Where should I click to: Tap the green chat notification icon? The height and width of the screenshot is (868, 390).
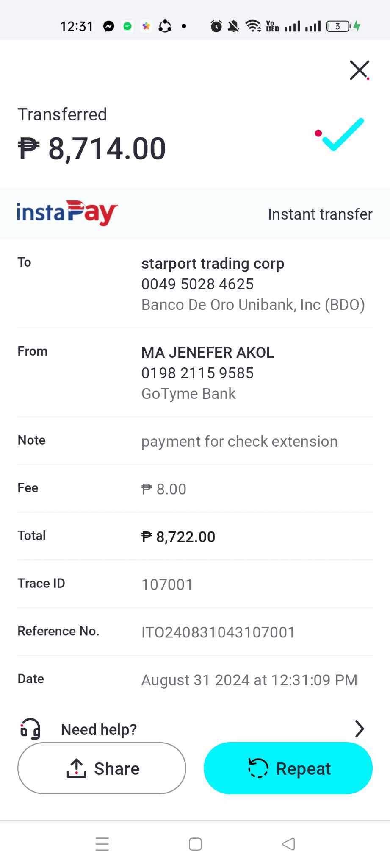point(127,26)
